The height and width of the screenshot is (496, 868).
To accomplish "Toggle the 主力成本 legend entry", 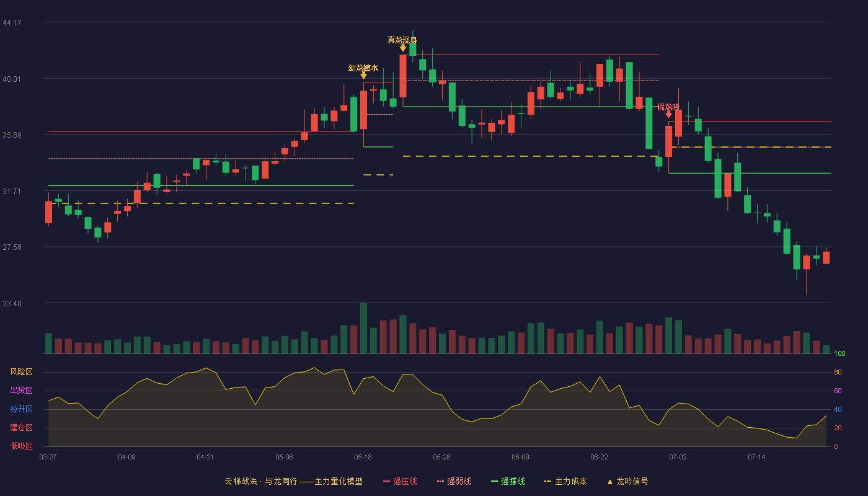I will coord(565,481).
